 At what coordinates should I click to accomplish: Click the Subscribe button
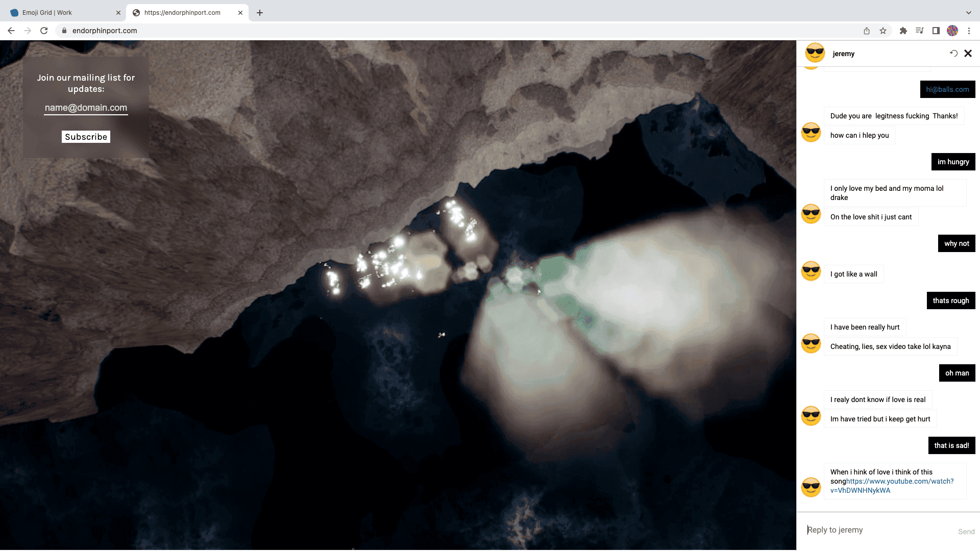[x=86, y=137]
